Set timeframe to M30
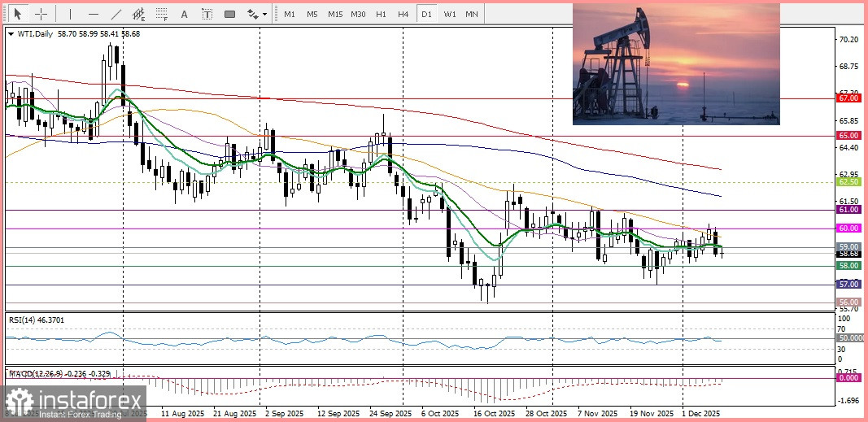 [x=358, y=14]
